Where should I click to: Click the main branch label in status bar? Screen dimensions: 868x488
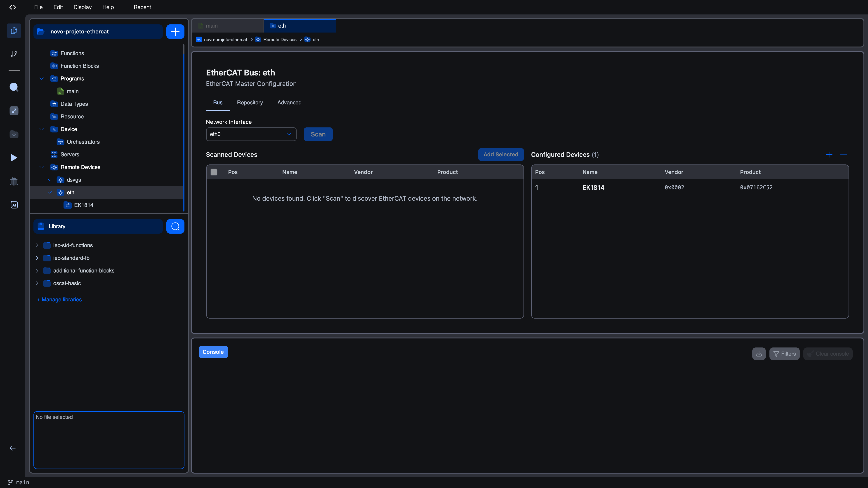click(x=23, y=483)
